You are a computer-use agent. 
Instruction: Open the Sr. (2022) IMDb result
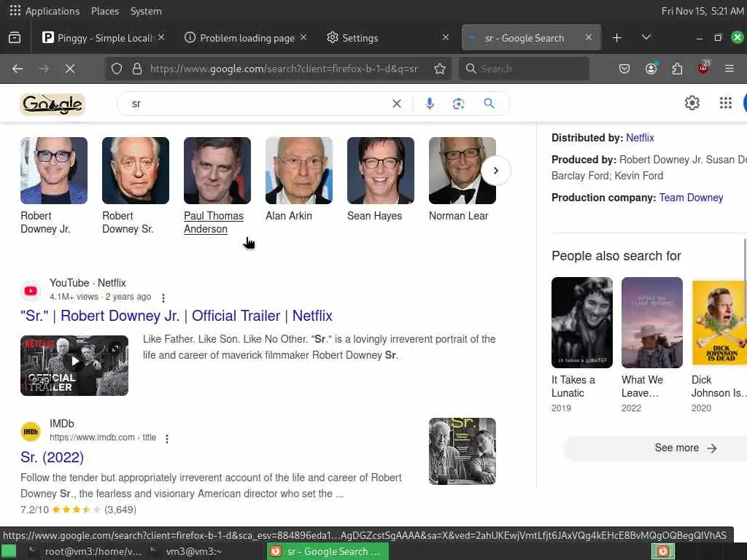pos(52,457)
